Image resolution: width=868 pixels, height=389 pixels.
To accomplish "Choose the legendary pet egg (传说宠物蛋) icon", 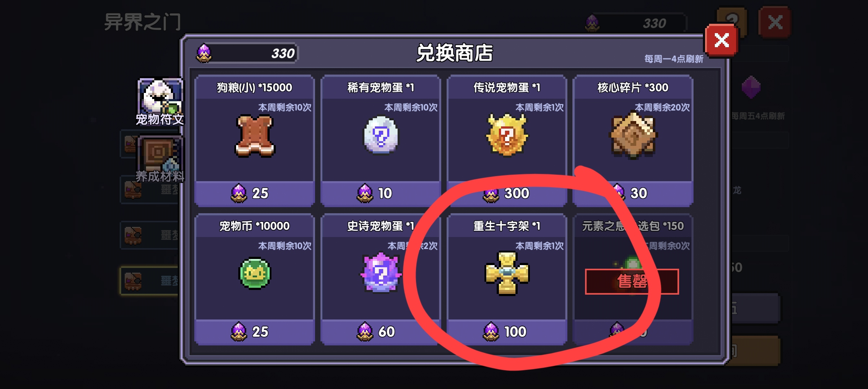I will pyautogui.click(x=507, y=134).
